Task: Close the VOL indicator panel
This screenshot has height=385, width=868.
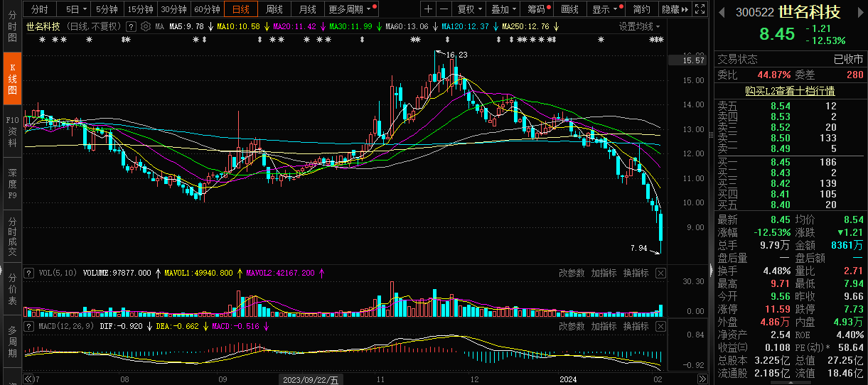Action: coord(660,273)
